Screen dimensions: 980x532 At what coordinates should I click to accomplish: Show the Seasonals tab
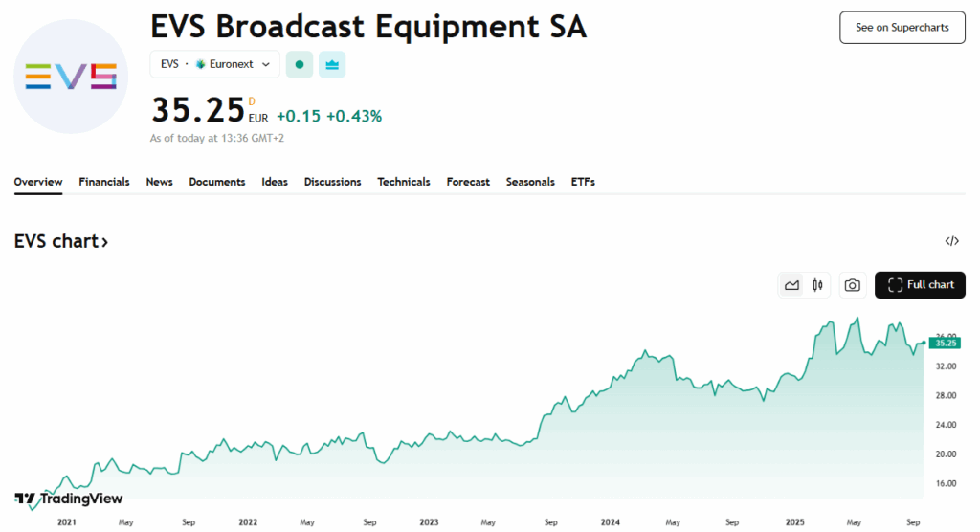pos(530,182)
